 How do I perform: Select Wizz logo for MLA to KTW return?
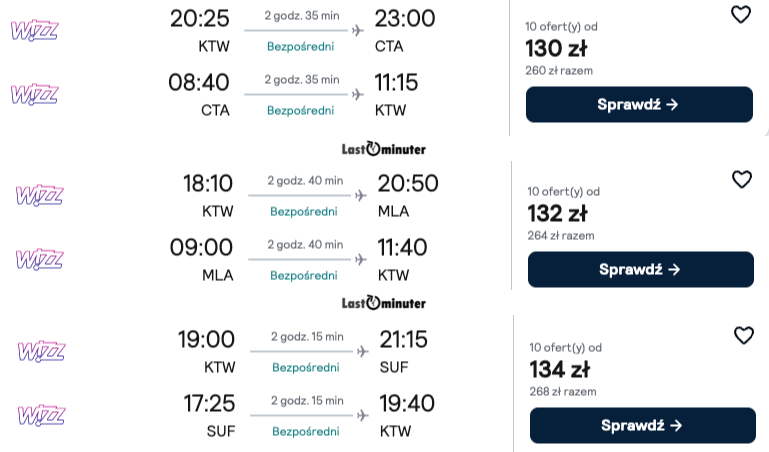(x=39, y=259)
